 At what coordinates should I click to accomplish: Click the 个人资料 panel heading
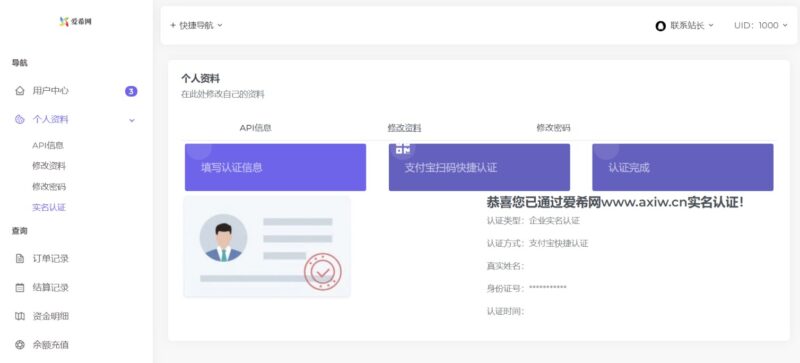(201, 79)
